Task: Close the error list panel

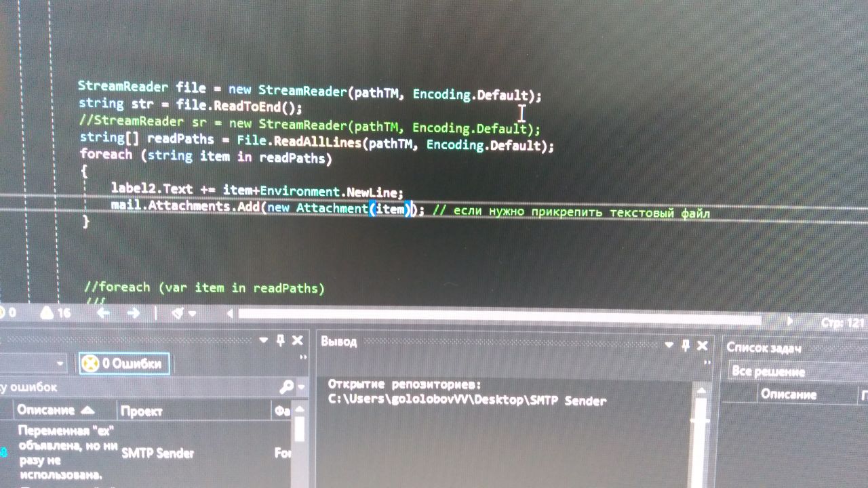Action: pyautogui.click(x=298, y=341)
